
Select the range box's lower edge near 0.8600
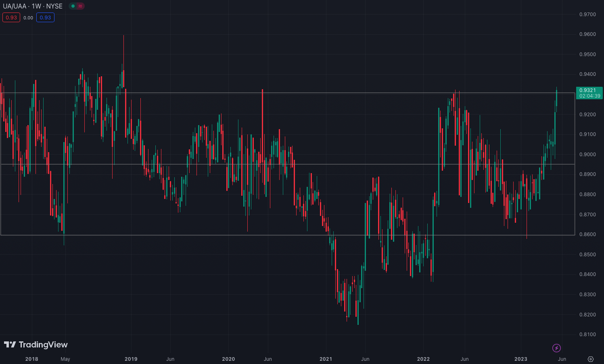(287, 235)
